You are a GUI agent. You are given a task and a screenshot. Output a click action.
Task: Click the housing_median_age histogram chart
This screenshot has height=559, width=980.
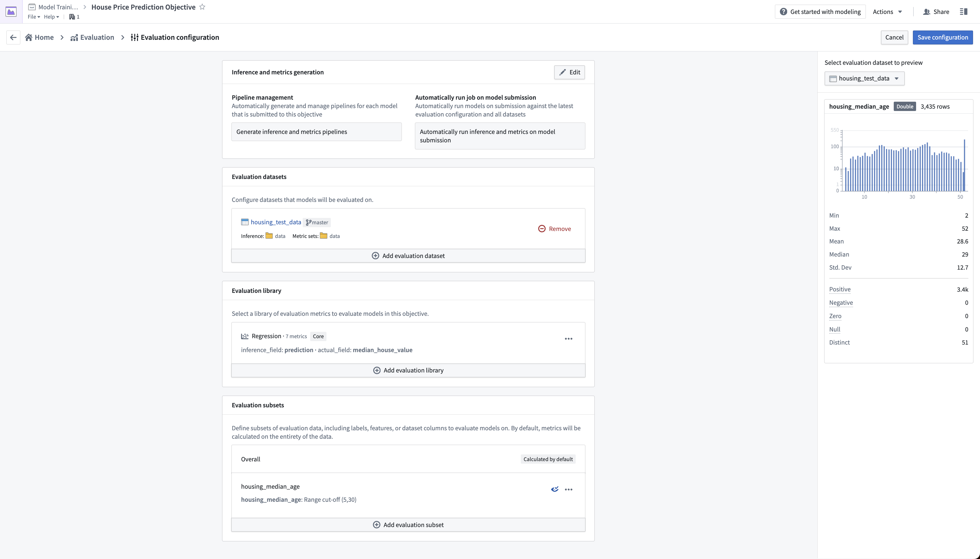coord(898,163)
